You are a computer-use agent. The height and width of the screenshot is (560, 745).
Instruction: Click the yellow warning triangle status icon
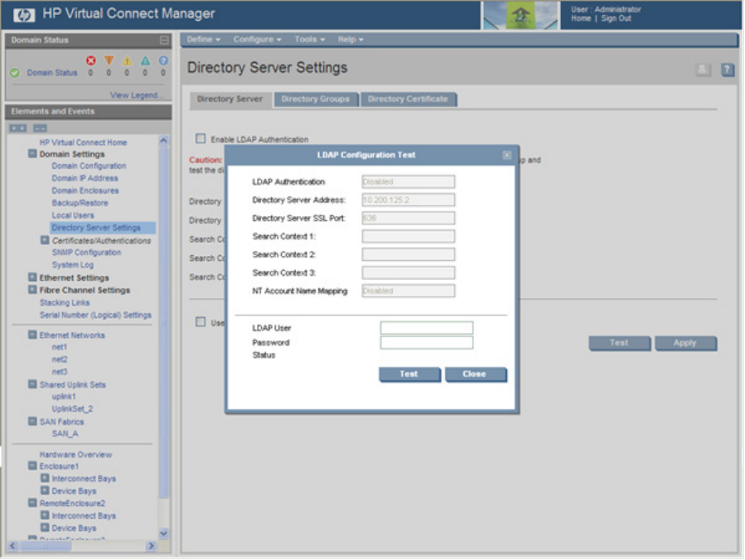coord(127,60)
